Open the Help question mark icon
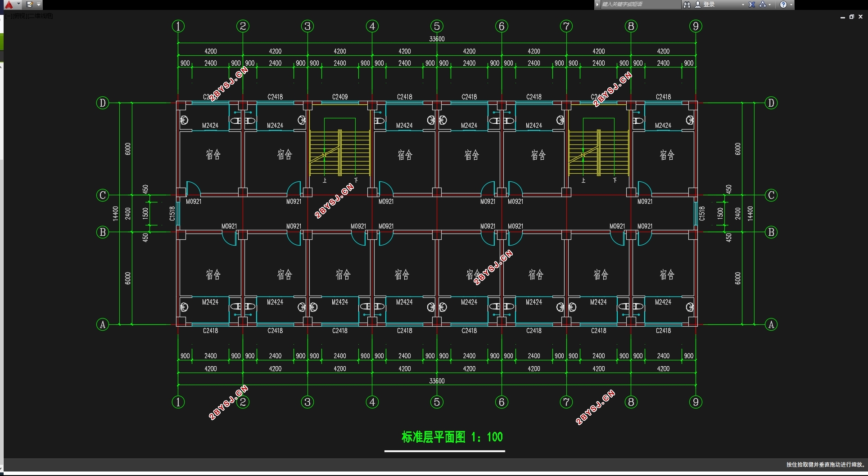Viewport: 868px width, 476px height. point(783,4)
